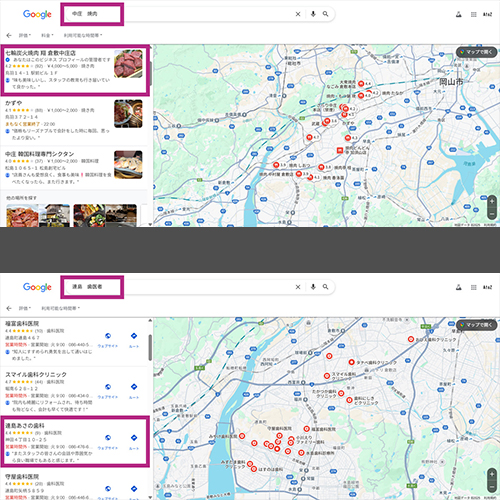Click scrollbar thumb of the yakiniku results list
This screenshot has width=500, height=500.
pyautogui.click(x=150, y=73)
